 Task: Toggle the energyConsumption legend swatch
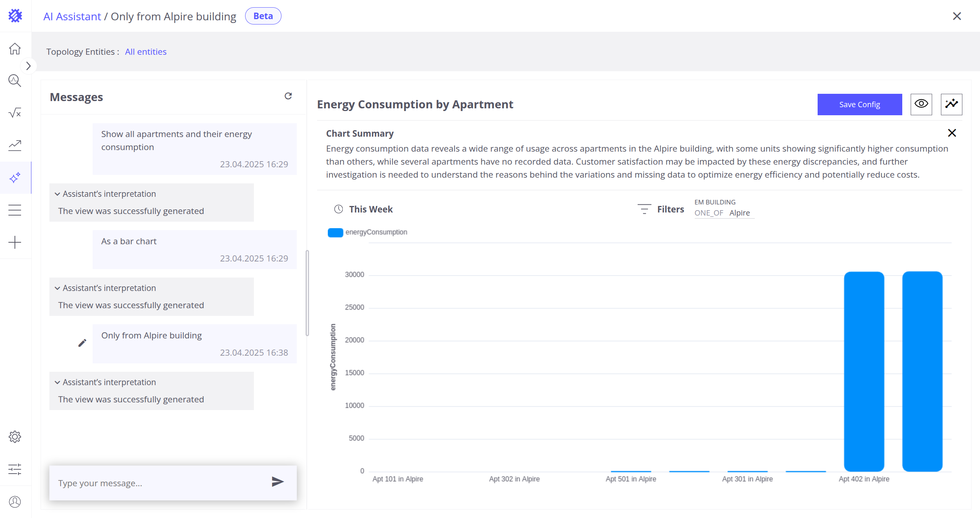[335, 232]
